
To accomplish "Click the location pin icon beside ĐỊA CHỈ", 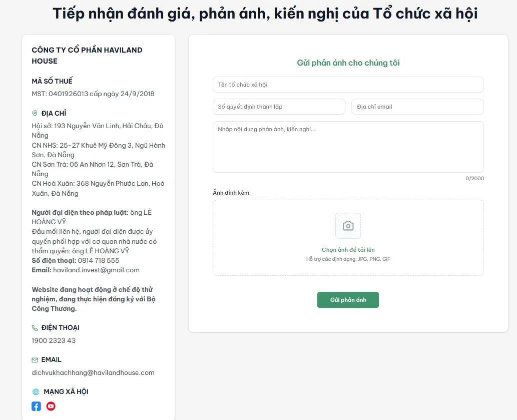I will pos(35,114).
